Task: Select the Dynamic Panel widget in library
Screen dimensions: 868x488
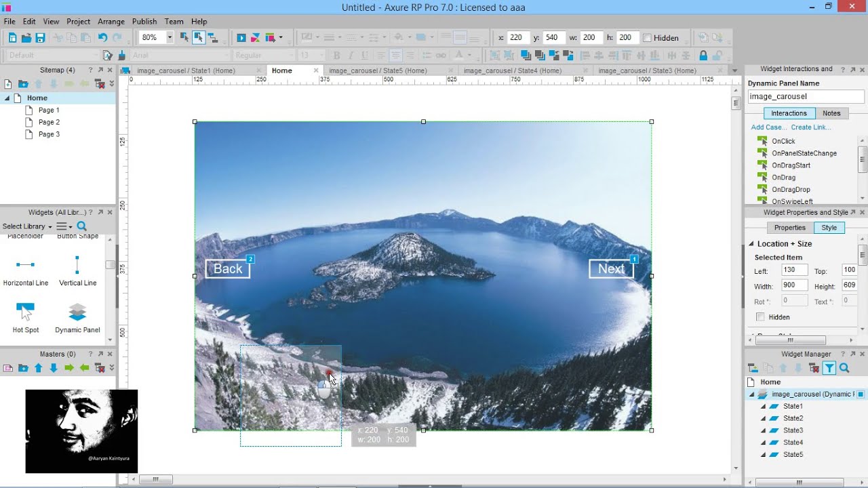Action: (x=77, y=318)
